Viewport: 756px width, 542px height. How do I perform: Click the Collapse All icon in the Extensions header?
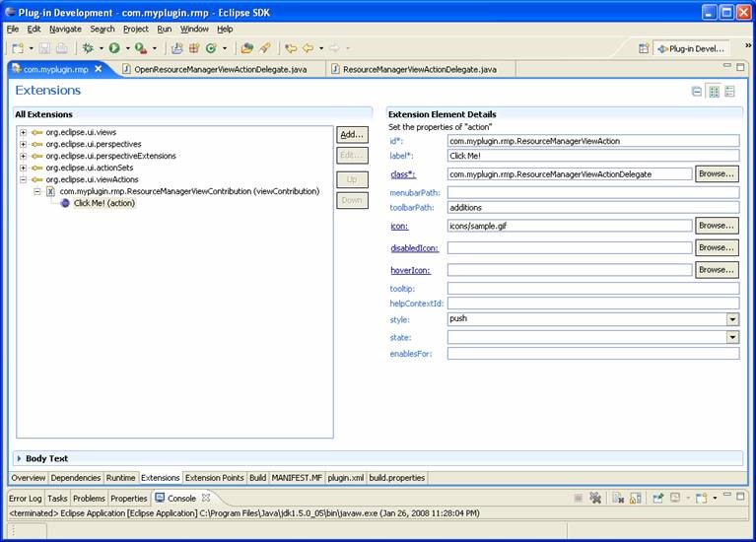tap(697, 91)
